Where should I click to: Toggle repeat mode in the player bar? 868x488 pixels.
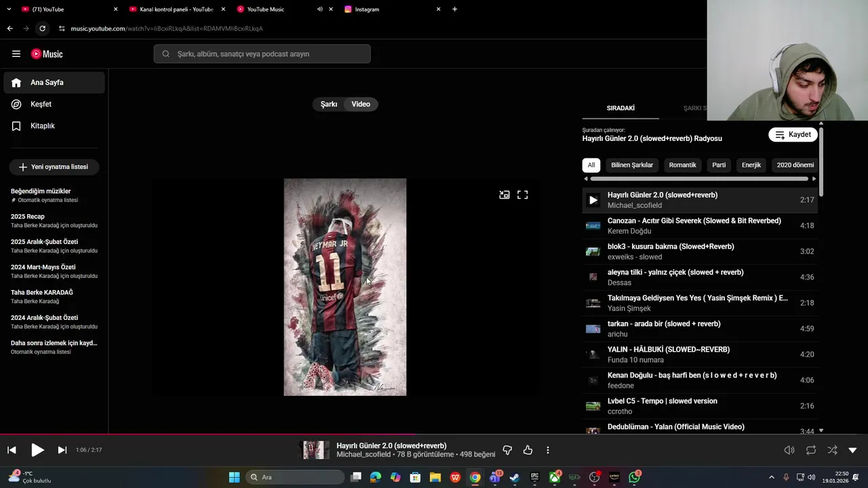[811, 450]
